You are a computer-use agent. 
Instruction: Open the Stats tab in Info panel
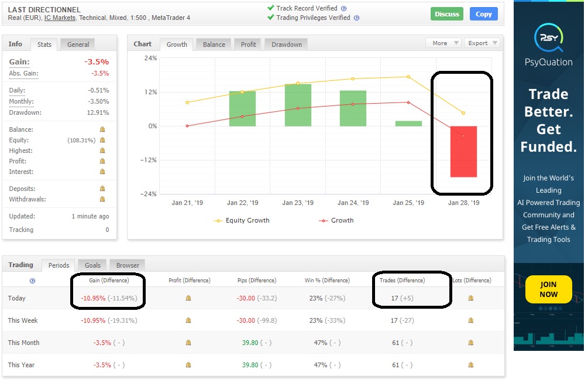click(44, 45)
